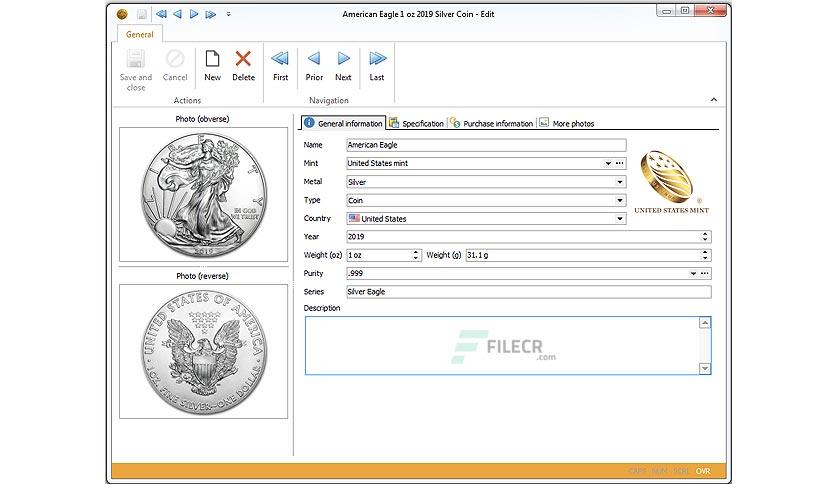Click the Save and close button
This screenshot has width=836, height=484.
136,70
